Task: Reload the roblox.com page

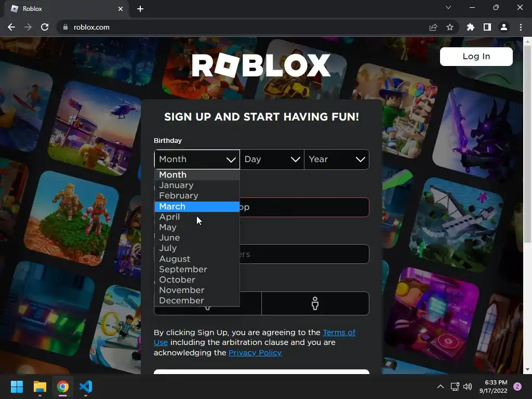Action: tap(45, 27)
